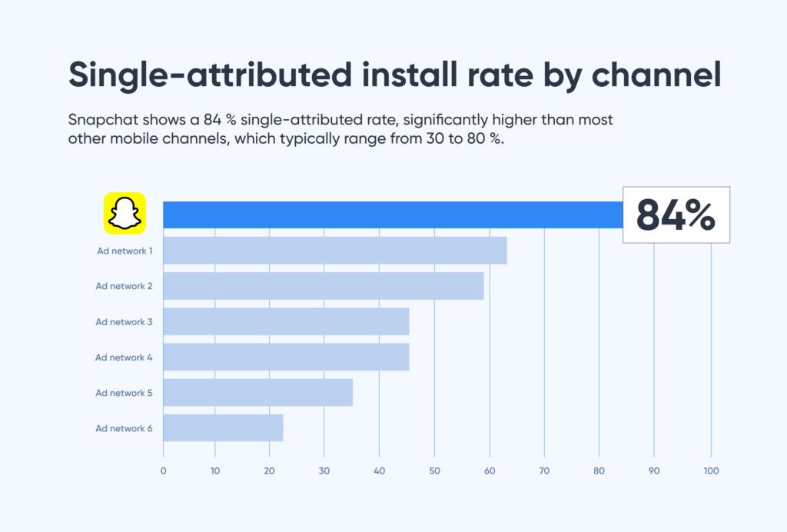787x532 pixels.
Task: Click the Snapchat ghost logo icon
Action: click(x=125, y=213)
